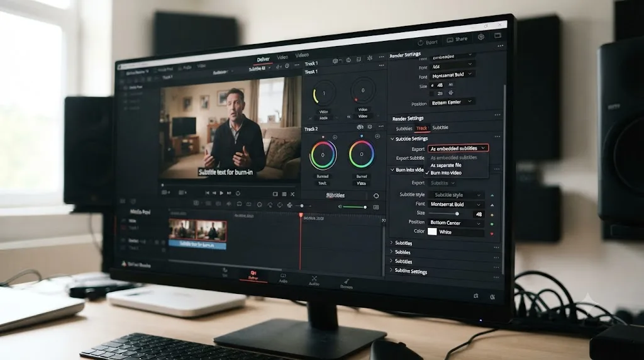This screenshot has height=360, width=644.
Task: Open the Export 'Subtitle' dropdown under Burn into video
Action: coord(442,183)
